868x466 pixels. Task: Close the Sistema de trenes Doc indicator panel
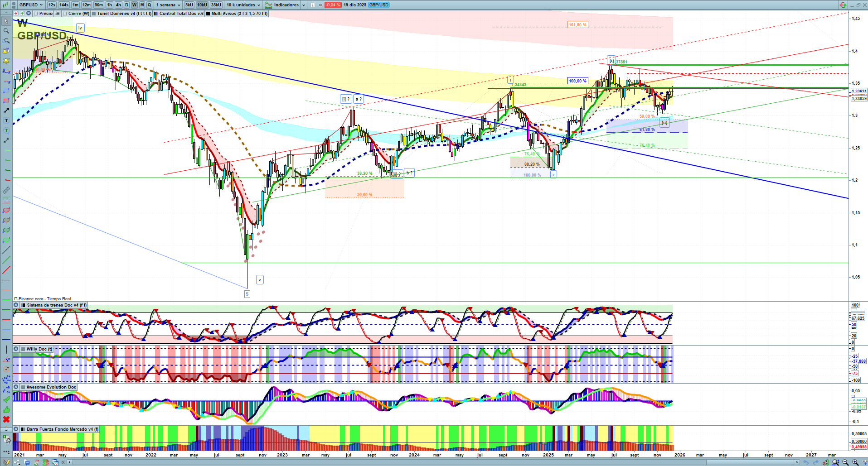(16, 305)
